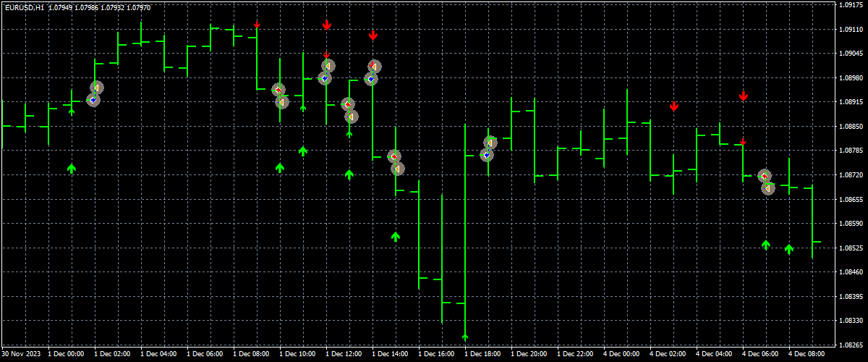Select the orange close-triangle marker on the 1 Dec 10:00 bar

pos(282,102)
